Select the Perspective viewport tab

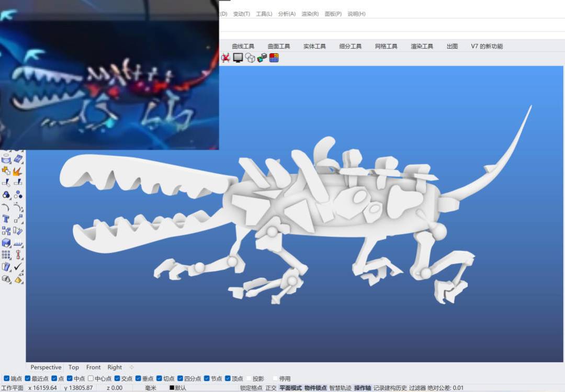coord(46,367)
